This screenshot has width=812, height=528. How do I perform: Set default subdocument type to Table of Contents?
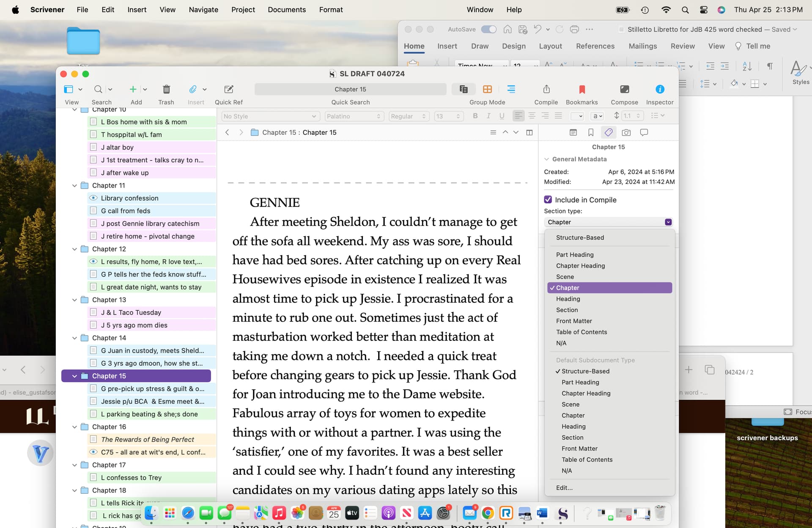pos(609,460)
